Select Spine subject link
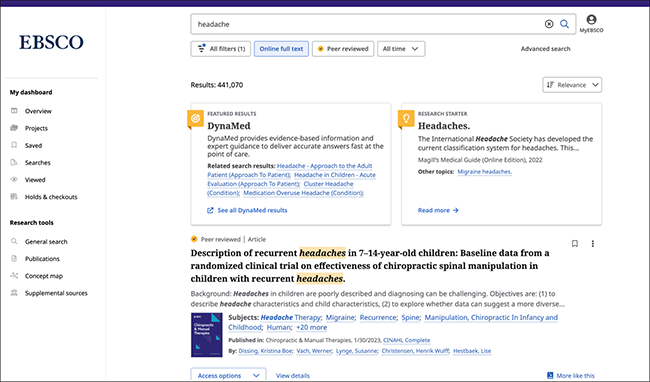Image resolution: width=650 pixels, height=382 pixels. 410,317
